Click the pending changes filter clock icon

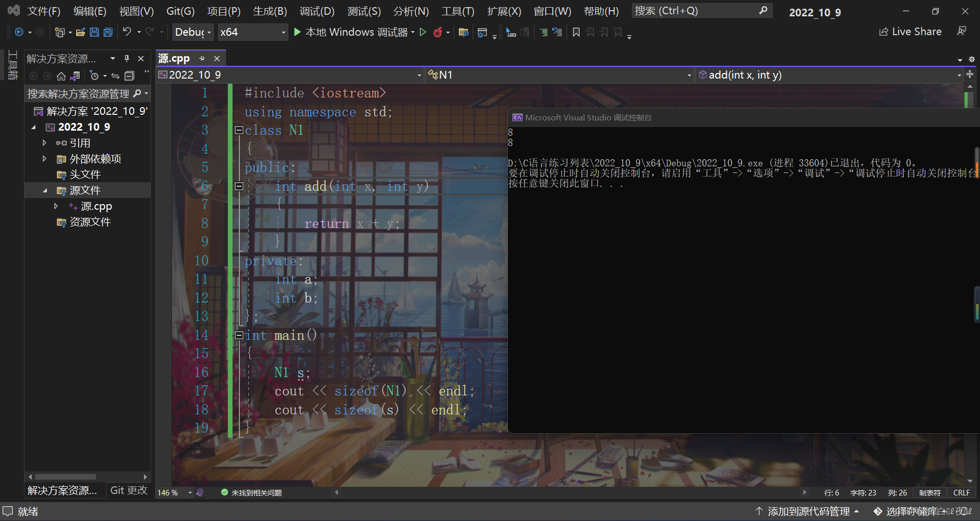coord(94,76)
